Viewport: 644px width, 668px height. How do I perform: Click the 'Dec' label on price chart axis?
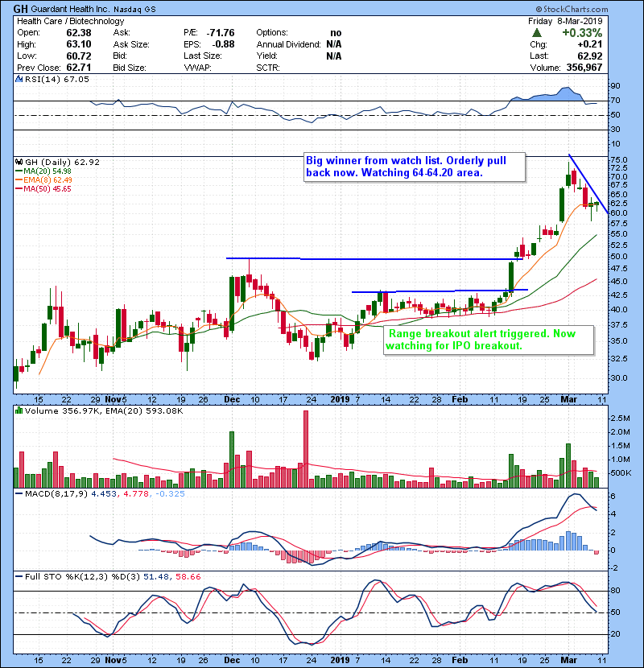pyautogui.click(x=232, y=400)
